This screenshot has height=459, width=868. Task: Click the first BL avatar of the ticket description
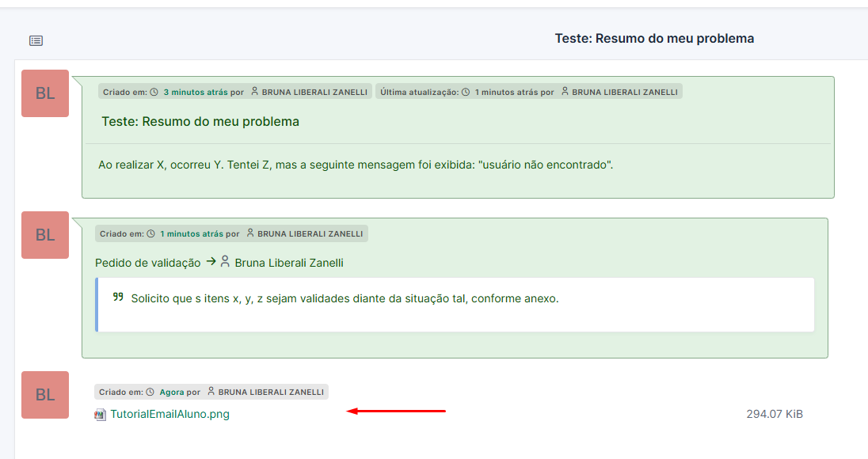pyautogui.click(x=45, y=93)
